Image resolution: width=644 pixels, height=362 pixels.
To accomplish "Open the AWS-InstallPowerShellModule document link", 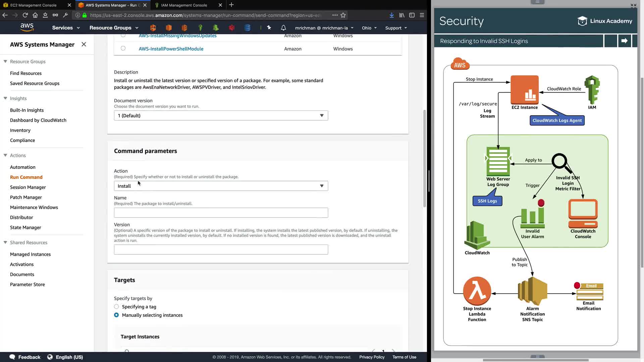I will 171,49.
